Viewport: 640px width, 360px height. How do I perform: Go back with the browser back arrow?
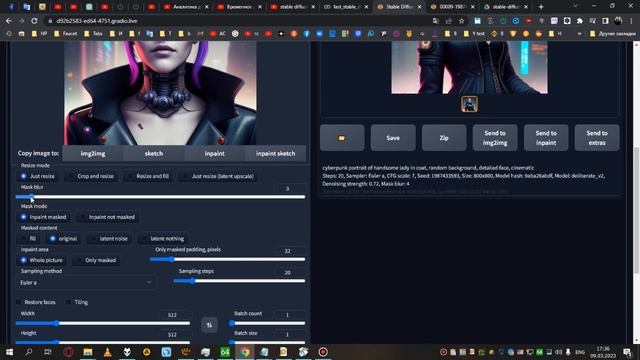pyautogui.click(x=9, y=21)
